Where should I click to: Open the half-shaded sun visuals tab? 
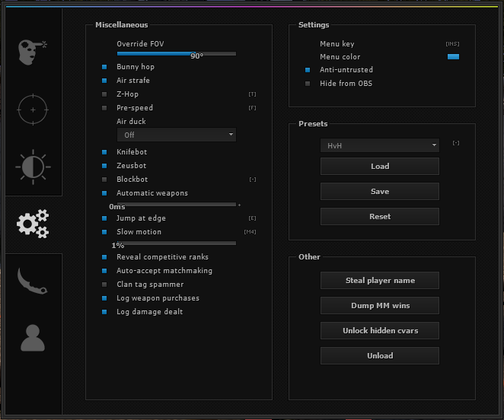32,167
